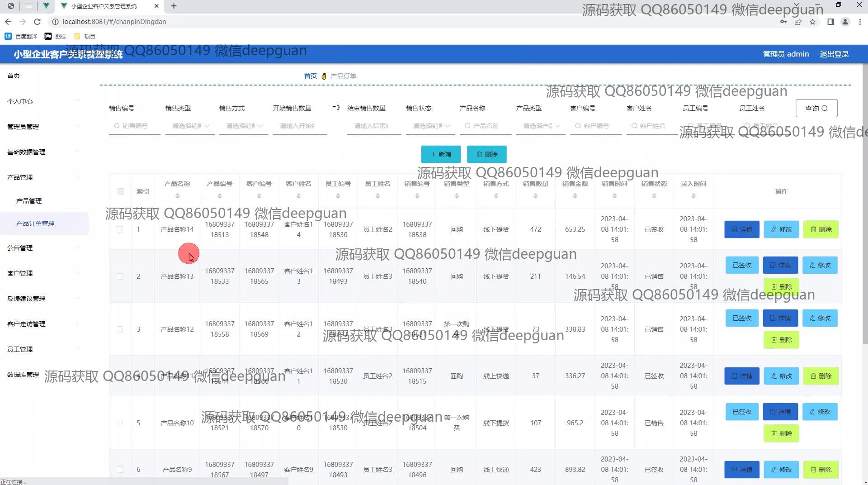Select 产品管理 submenu item in sidebar
This screenshot has height=485, width=868.
(x=29, y=201)
